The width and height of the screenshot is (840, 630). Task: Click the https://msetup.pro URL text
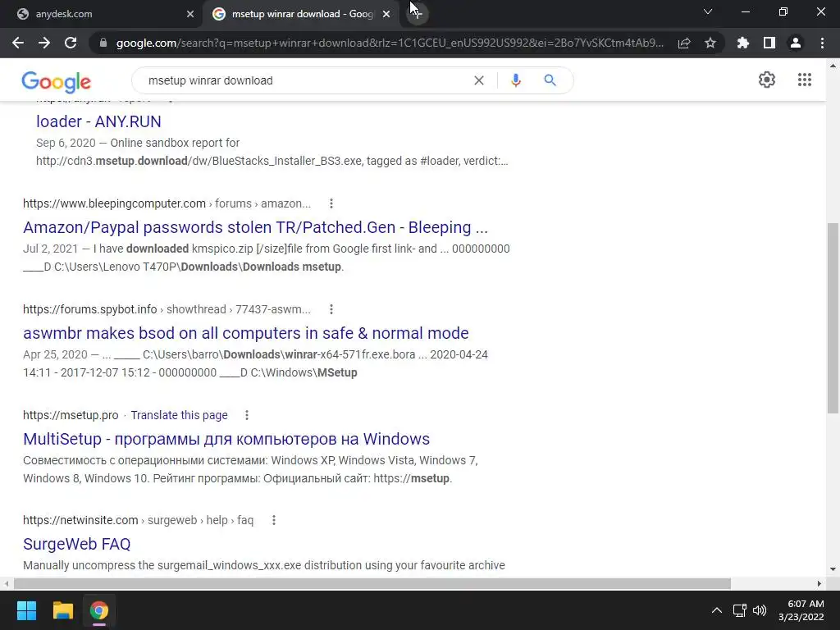point(71,415)
